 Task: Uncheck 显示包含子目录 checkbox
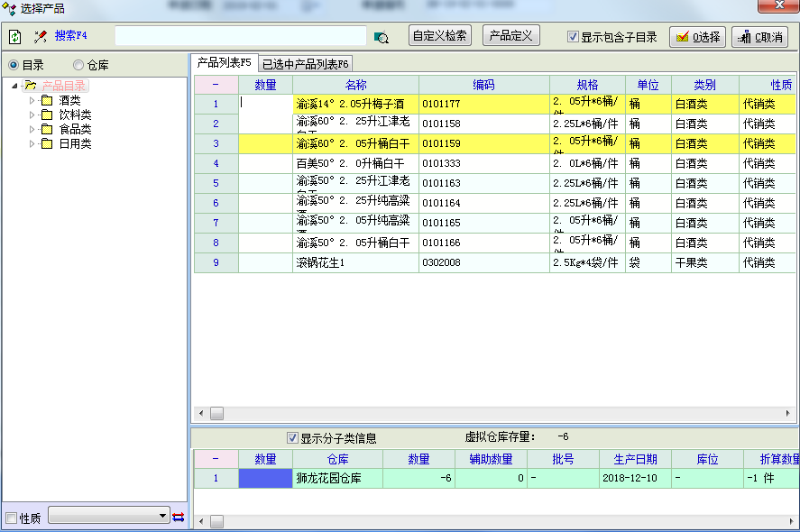(573, 37)
